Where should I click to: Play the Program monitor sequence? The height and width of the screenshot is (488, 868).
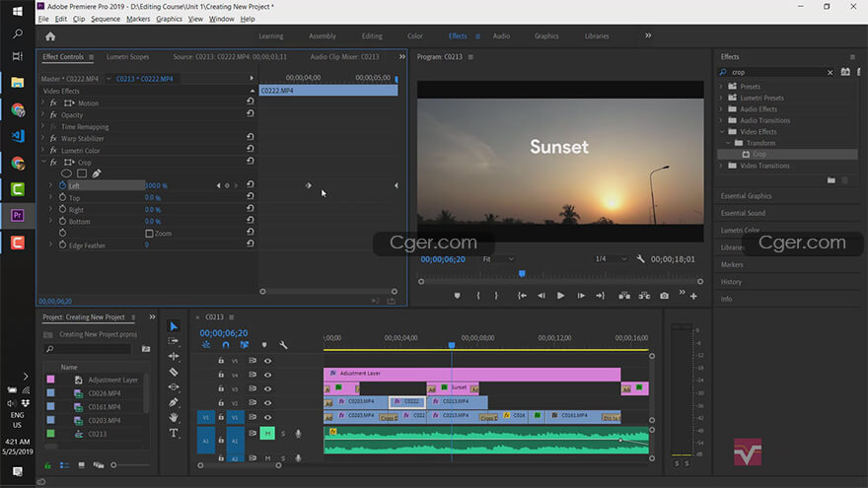click(561, 296)
